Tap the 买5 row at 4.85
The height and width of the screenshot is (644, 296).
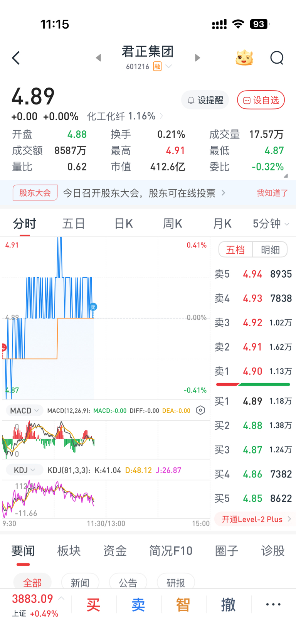pos(253,499)
